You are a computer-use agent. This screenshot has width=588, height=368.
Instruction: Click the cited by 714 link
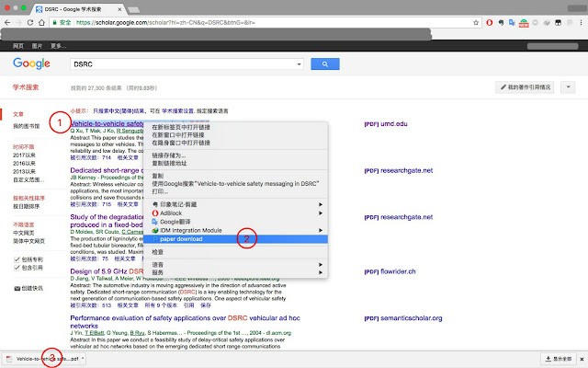click(91, 157)
